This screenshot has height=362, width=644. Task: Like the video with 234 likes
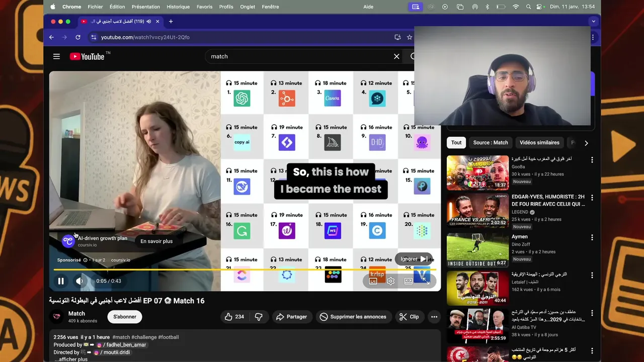234,317
